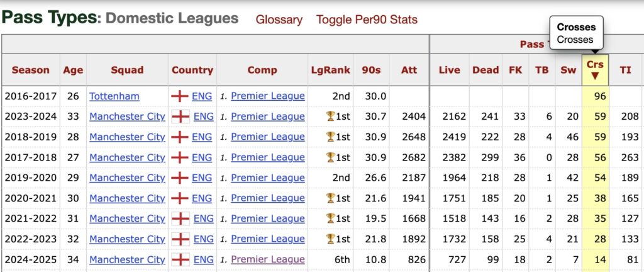
Task: Sort by the LgRank column header
Action: [330, 70]
